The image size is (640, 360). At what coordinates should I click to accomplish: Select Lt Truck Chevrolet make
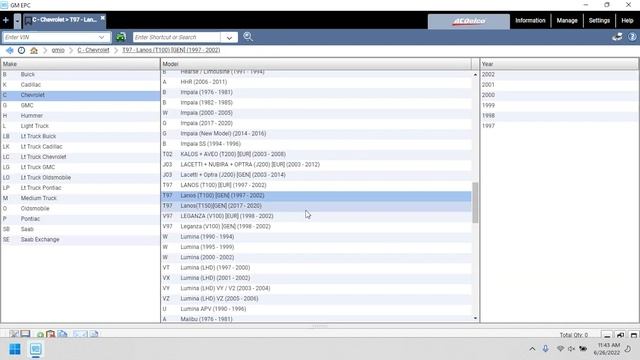[x=80, y=157]
